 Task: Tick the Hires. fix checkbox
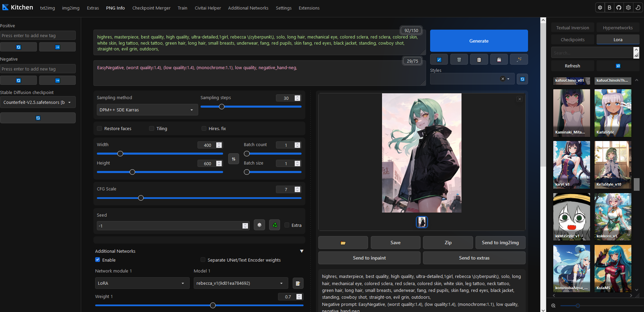point(204,128)
